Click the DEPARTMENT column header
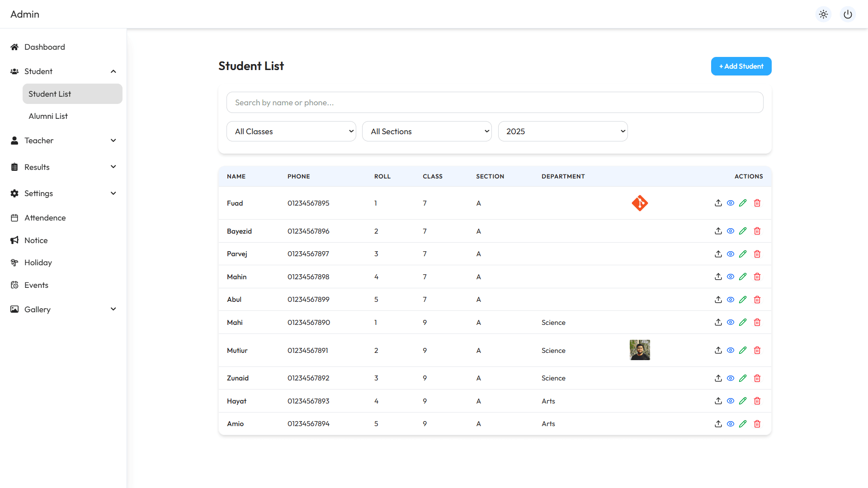The image size is (868, 488). [563, 176]
